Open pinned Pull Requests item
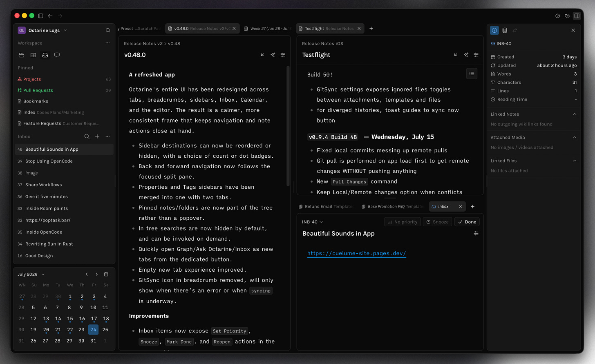 pyautogui.click(x=64, y=90)
